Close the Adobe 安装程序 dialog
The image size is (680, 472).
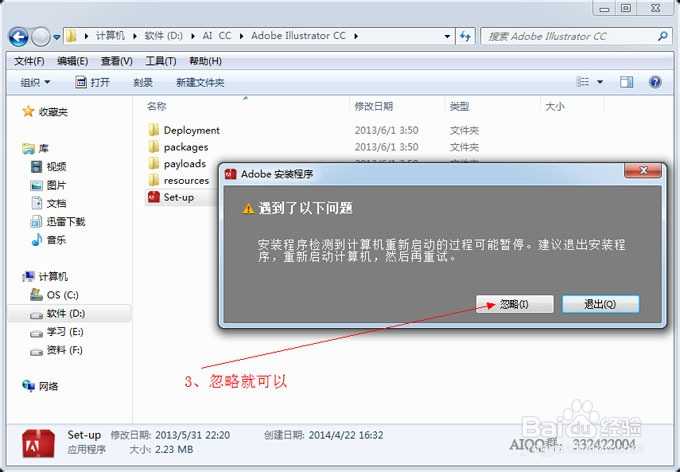click(x=643, y=171)
